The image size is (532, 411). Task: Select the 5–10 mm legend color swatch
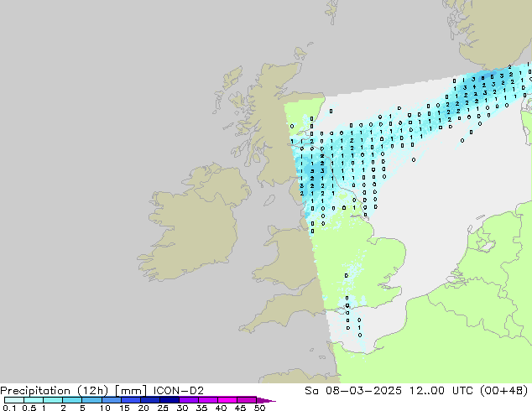(x=91, y=400)
